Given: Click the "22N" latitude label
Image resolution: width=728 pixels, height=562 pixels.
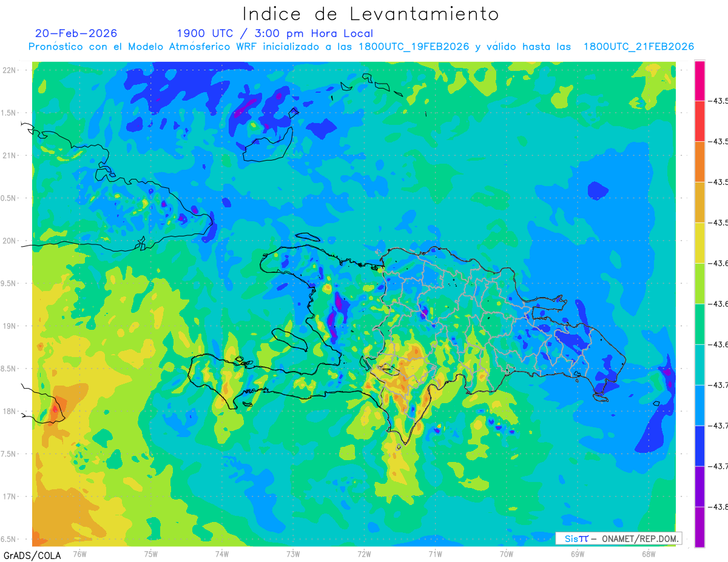Looking at the screenshot, I should tap(10, 70).
